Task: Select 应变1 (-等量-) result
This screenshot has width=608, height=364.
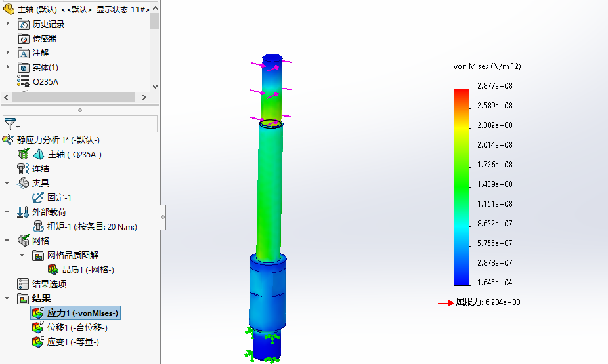Action: (74, 342)
